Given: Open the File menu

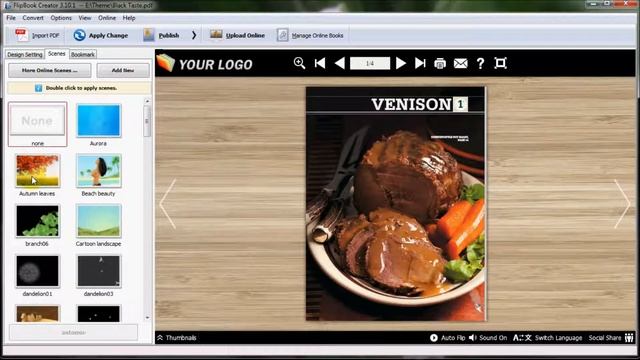Looking at the screenshot, I should click(11, 18).
